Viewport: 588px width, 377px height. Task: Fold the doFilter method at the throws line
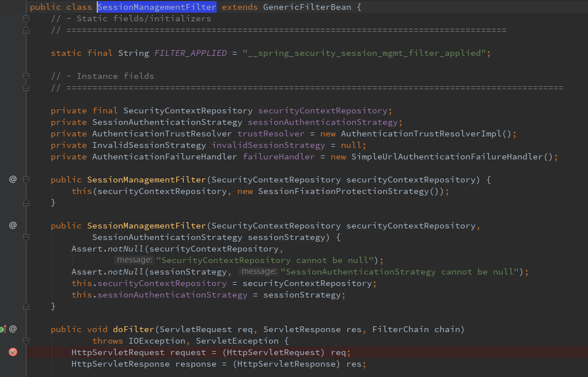(x=26, y=341)
